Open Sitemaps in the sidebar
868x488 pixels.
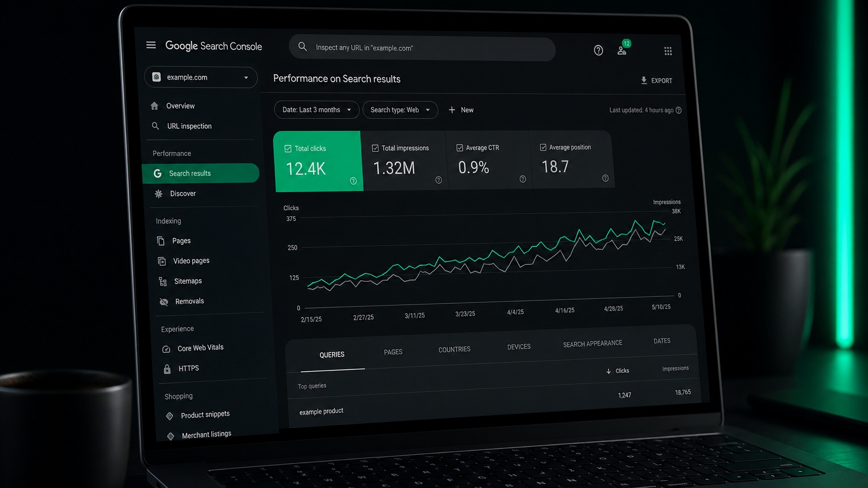coord(188,281)
